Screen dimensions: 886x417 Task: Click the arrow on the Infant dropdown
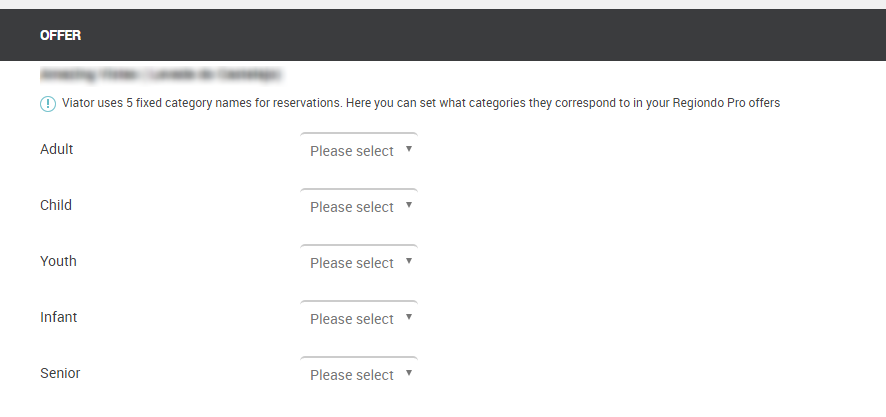pyautogui.click(x=409, y=318)
